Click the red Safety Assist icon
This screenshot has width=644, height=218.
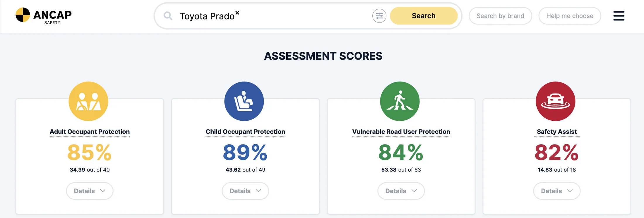556,101
